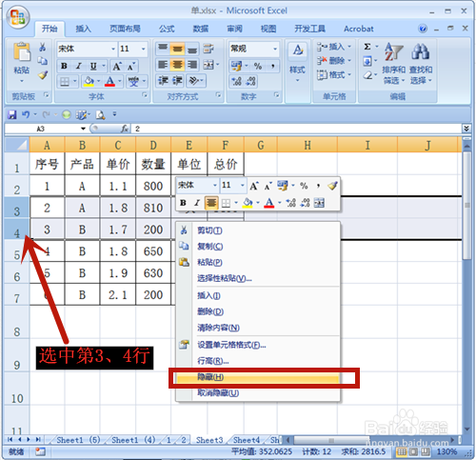
Task: Click Decrease Font Size in ribbon
Action: (130, 67)
